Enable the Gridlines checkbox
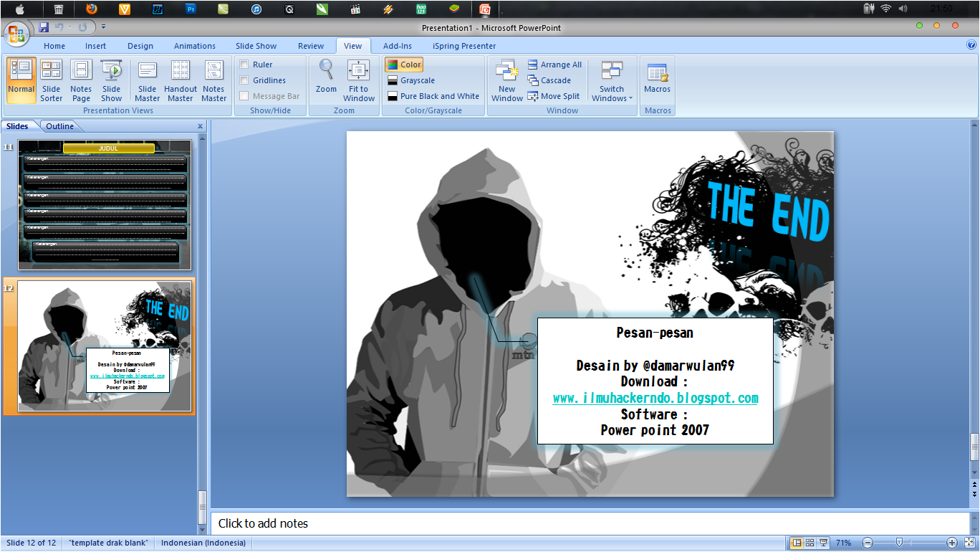The width and height of the screenshot is (980, 552). 244,80
